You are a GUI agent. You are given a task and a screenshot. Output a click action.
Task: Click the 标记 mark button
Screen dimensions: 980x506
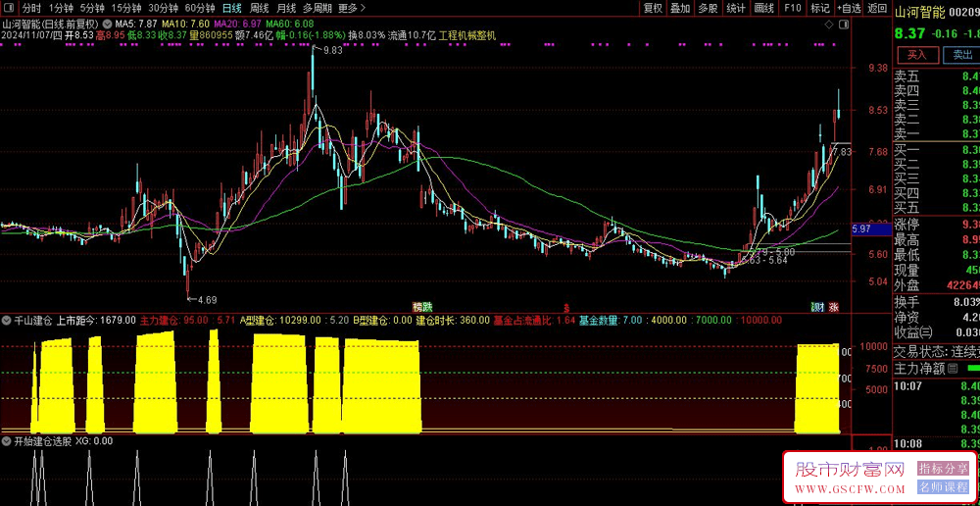[x=819, y=8]
